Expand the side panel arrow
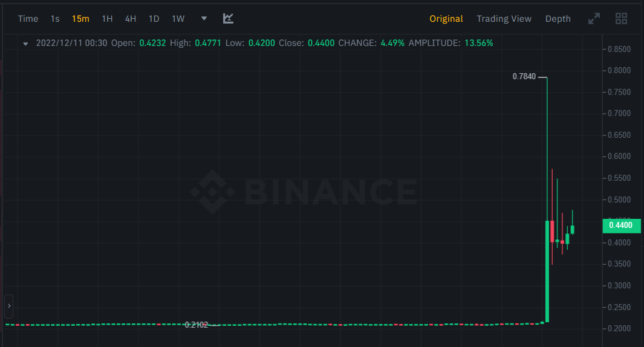644x347 pixels. click(9, 306)
